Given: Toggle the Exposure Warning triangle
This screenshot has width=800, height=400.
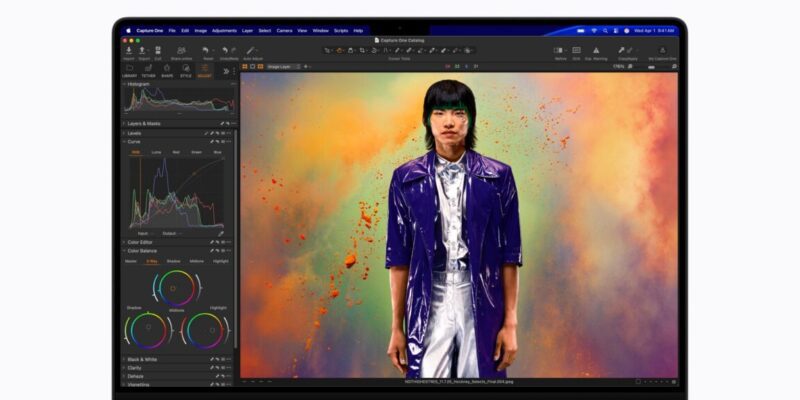Looking at the screenshot, I should [x=595, y=51].
